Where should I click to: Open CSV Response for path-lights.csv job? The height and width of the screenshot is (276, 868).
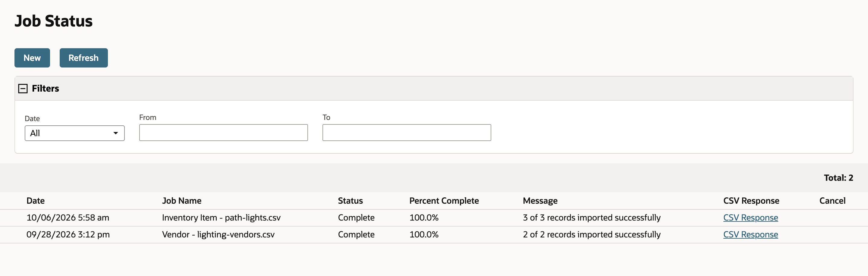click(750, 218)
